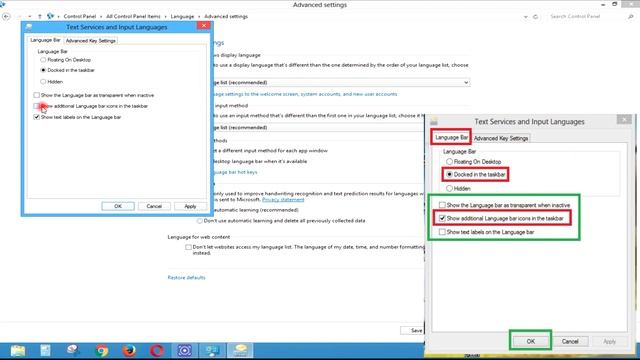Launch Google Chrome from the taskbar
The height and width of the screenshot is (360, 640).
(x=102, y=350)
